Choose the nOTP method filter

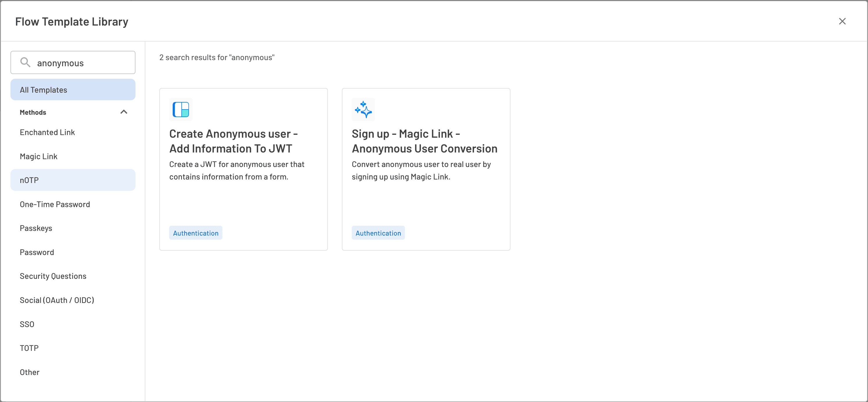coord(29,180)
